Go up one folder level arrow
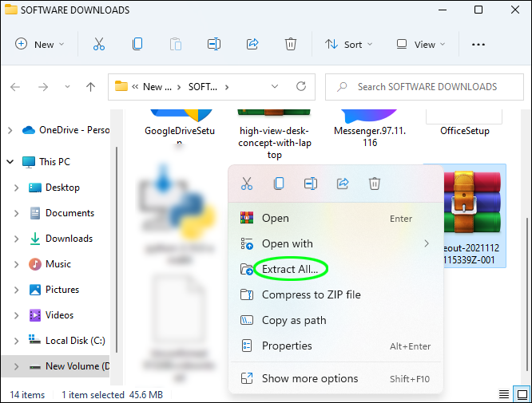This screenshot has width=532, height=403. coord(90,87)
